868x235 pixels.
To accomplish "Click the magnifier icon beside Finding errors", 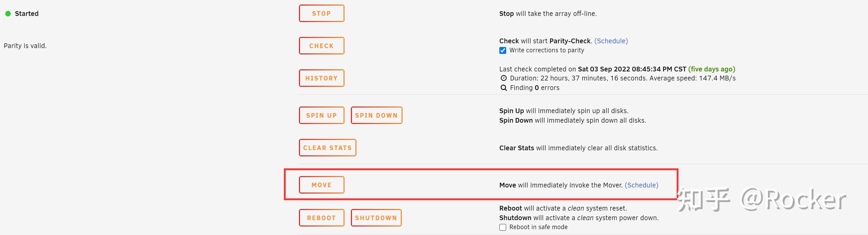I will [503, 88].
